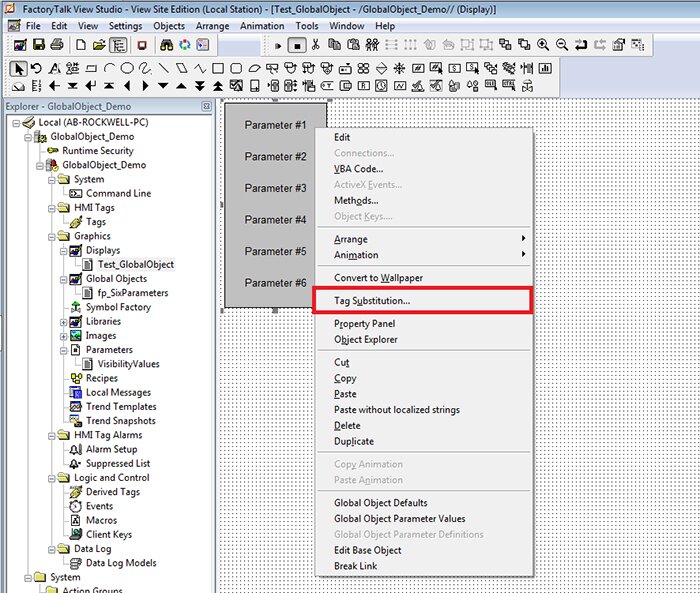Click the Copy icon in toolbar

(334, 45)
